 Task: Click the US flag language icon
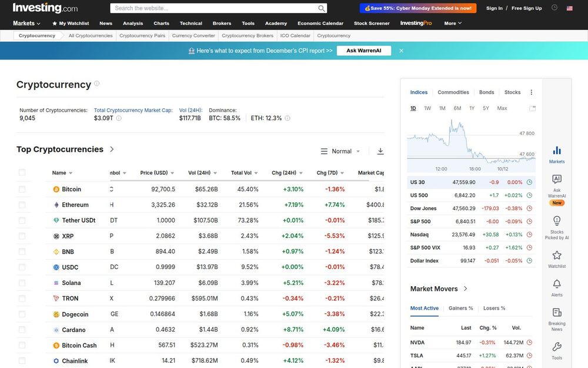pyautogui.click(x=569, y=8)
